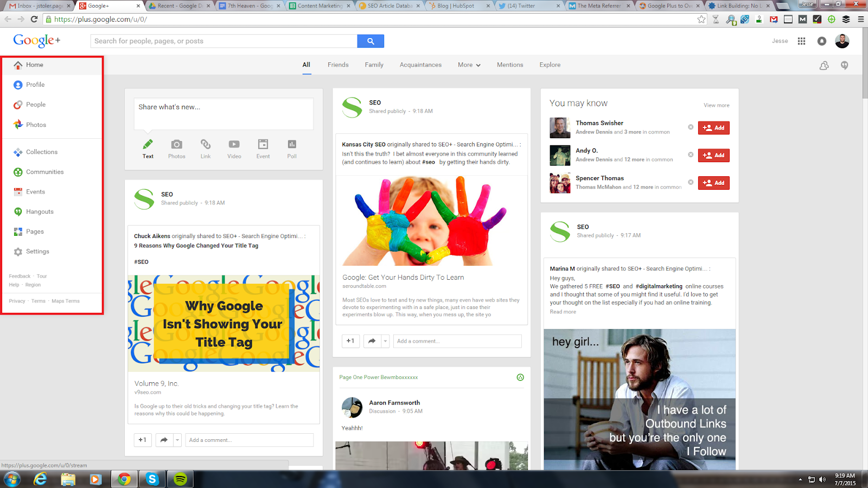Launch Spotify from the taskbar
The height and width of the screenshot is (488, 868).
click(x=181, y=479)
